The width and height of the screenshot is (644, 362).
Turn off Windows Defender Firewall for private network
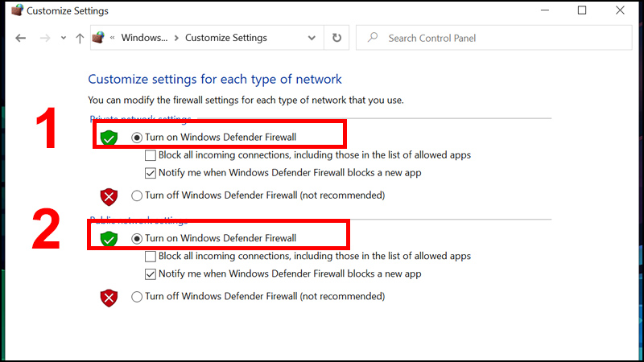coord(137,195)
